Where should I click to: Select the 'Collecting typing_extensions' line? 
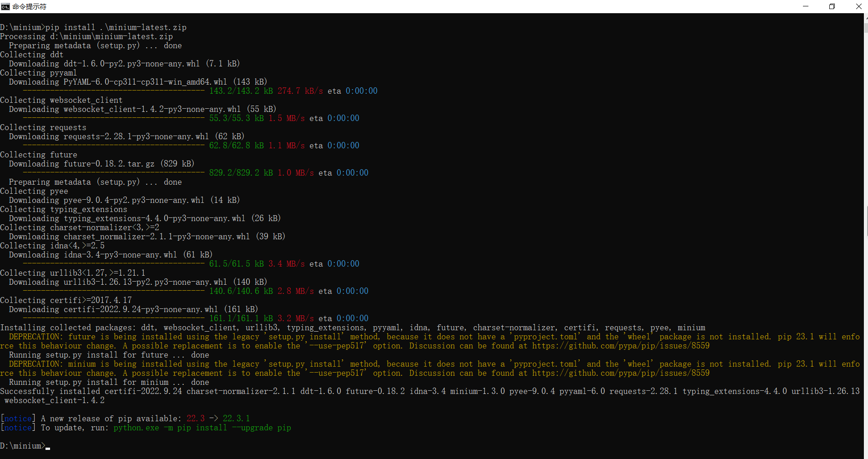pyautogui.click(x=64, y=209)
